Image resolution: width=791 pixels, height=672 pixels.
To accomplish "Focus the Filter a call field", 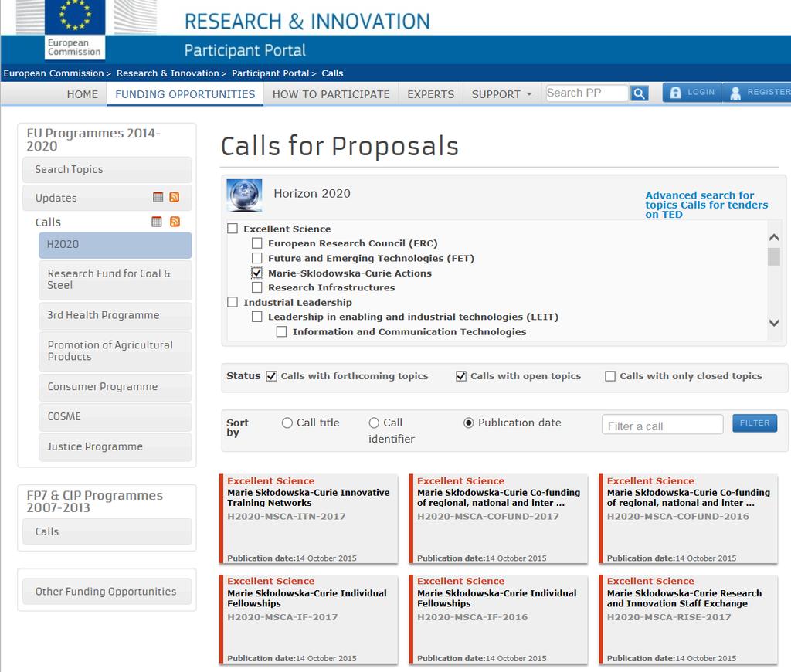I will click(662, 425).
